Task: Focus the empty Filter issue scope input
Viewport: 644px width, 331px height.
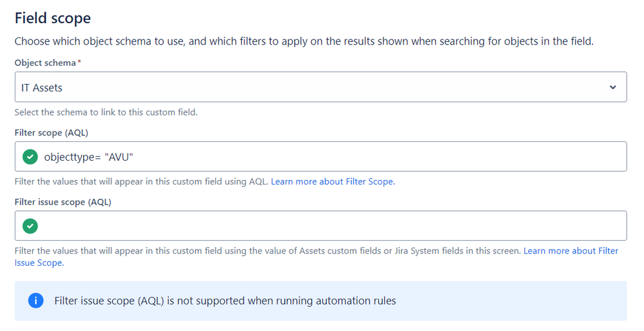Action: [321, 226]
